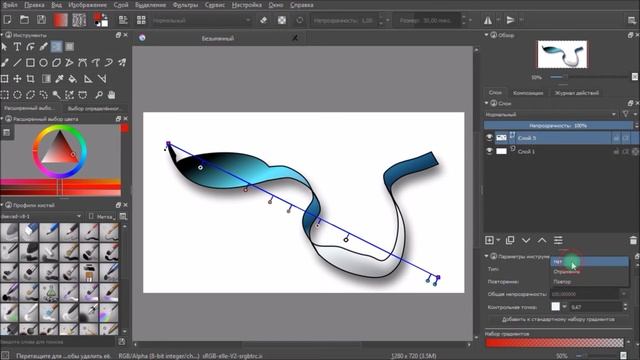
Task: Click the layer opacity slider at 100%
Action: pos(558,126)
